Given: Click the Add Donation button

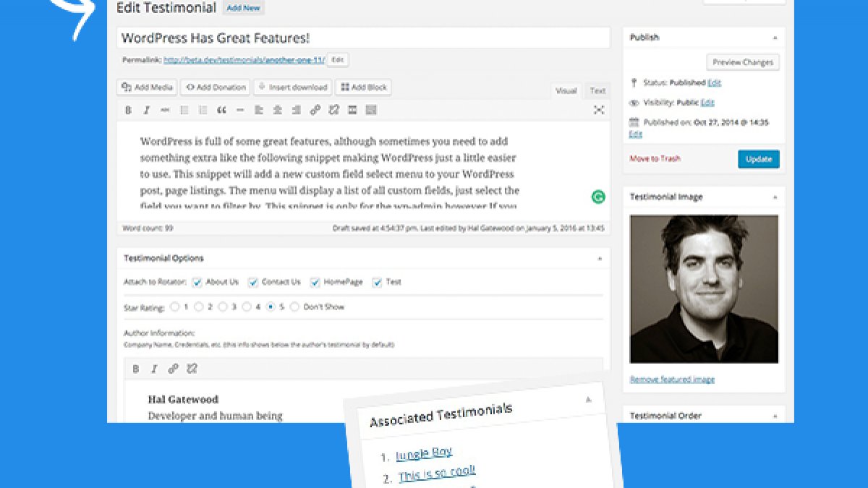Looking at the screenshot, I should point(216,87).
